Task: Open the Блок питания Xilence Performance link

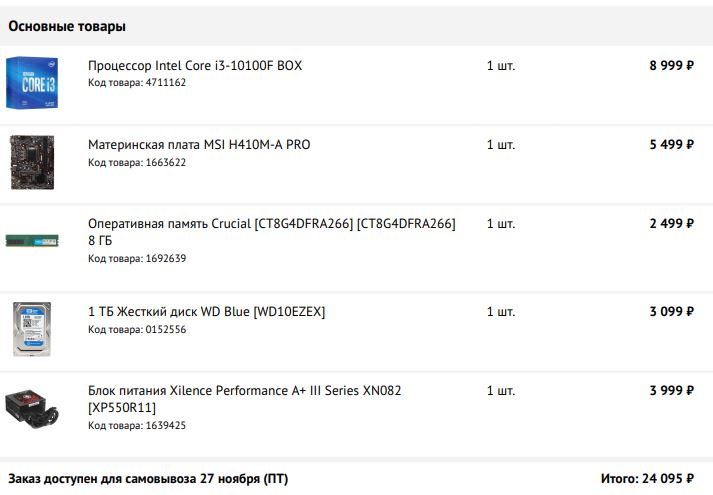Action: (244, 391)
